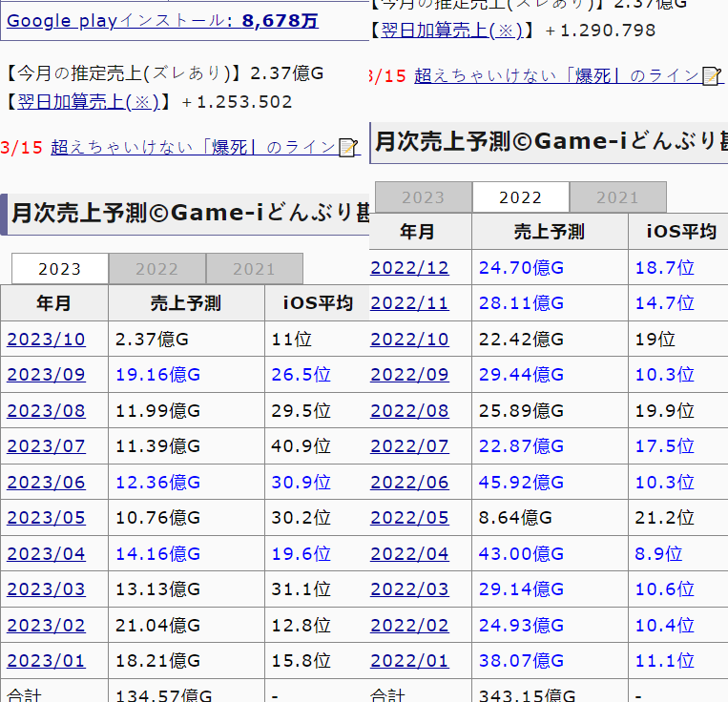Screen dimensions: 728x702
Task: Open the 2023/06 month link
Action: 46,482
